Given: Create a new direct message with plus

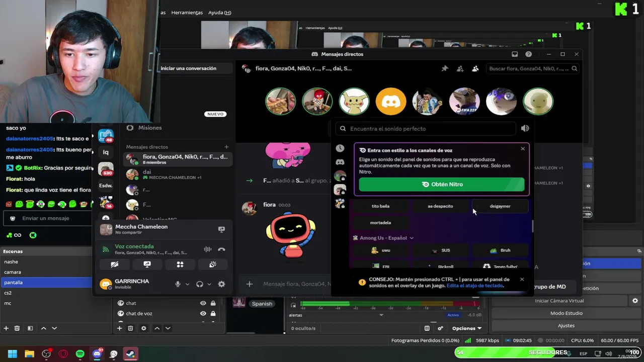Looking at the screenshot, I should (x=226, y=147).
